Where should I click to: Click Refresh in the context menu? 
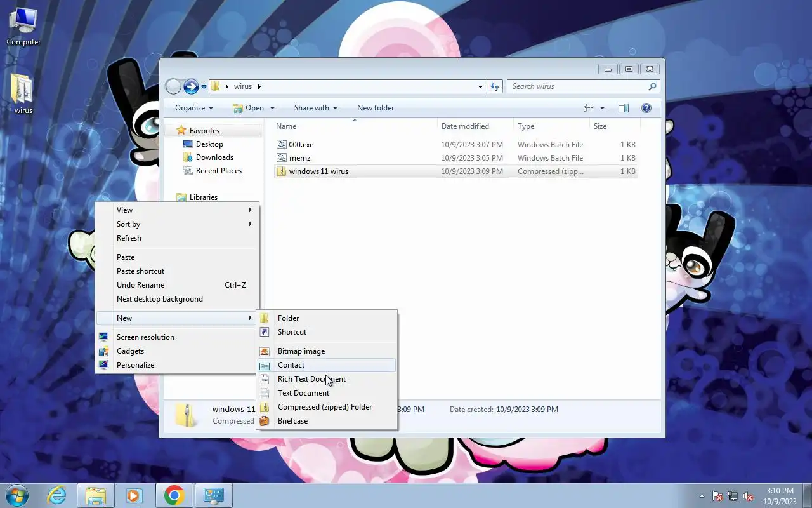177,238
